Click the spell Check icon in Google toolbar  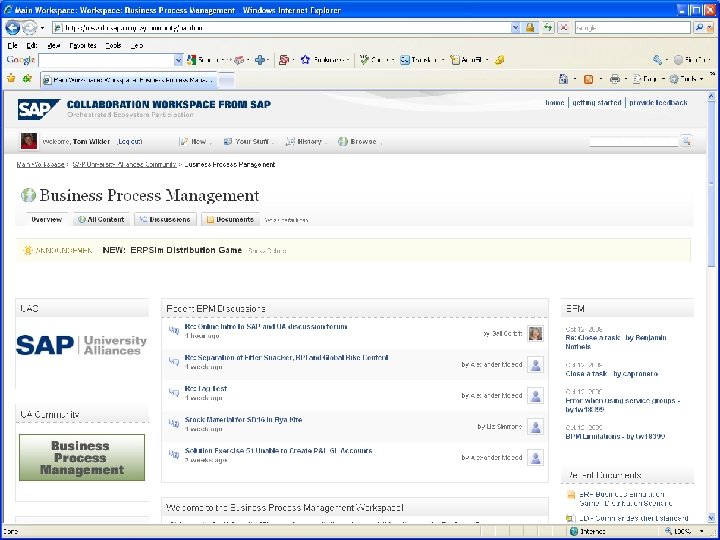click(364, 60)
